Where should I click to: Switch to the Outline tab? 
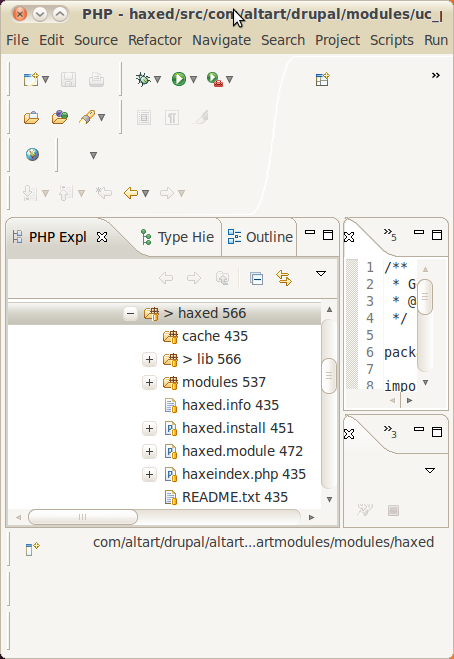point(260,237)
